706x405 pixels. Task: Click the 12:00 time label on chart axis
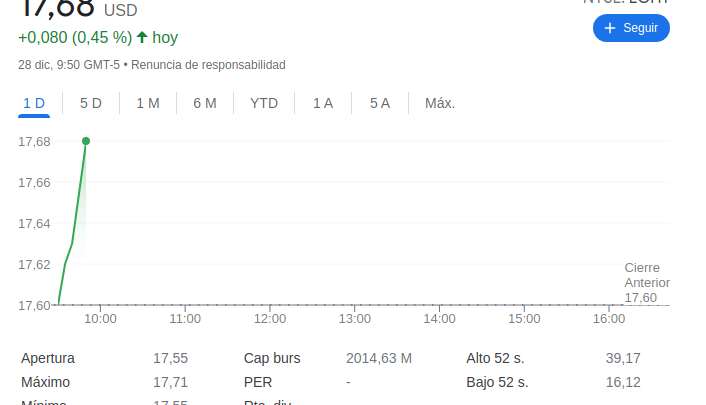[270, 319]
